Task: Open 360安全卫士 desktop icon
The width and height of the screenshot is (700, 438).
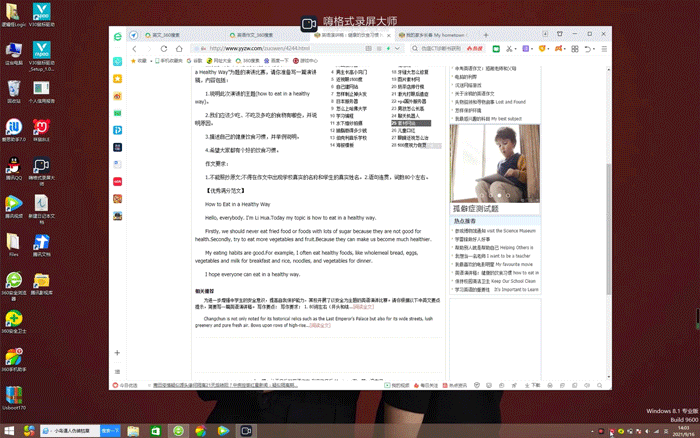Action: tap(13, 323)
